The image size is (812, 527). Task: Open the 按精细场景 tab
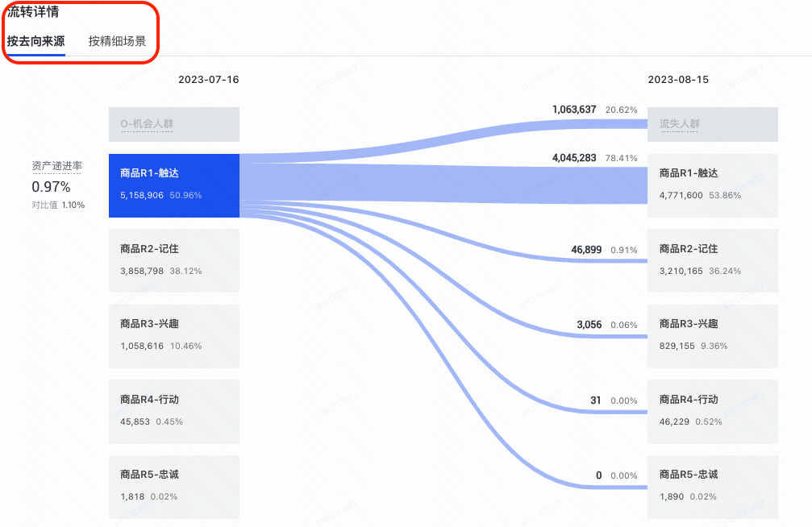[x=117, y=41]
